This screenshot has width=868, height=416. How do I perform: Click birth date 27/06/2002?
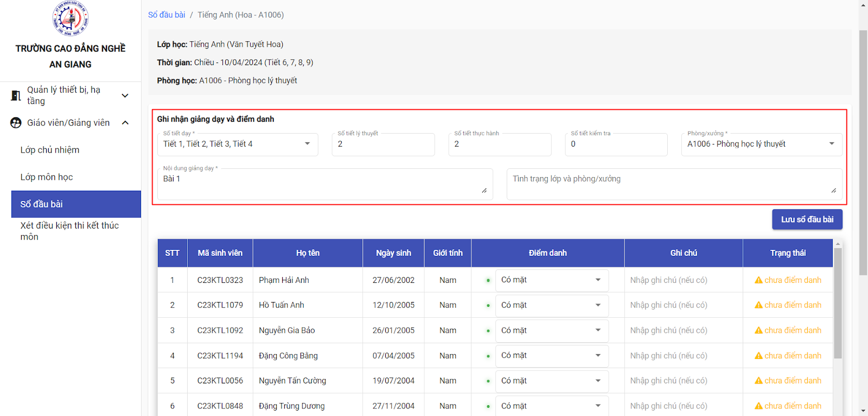[x=393, y=280]
